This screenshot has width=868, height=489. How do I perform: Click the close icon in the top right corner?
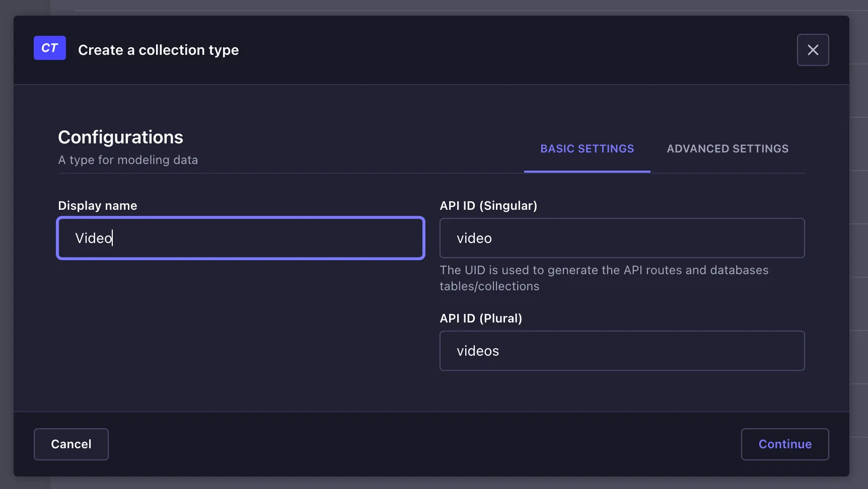point(813,50)
